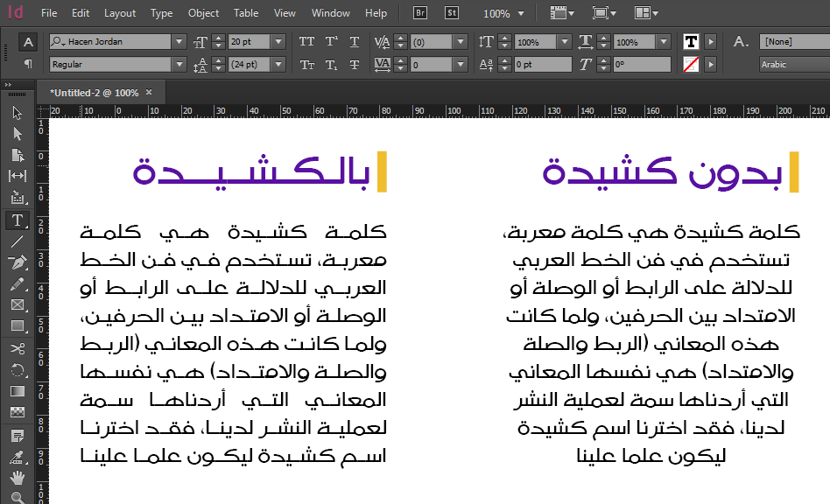The width and height of the screenshot is (830, 504).
Task: Toggle Strikethrough formatting
Action: 355,65
